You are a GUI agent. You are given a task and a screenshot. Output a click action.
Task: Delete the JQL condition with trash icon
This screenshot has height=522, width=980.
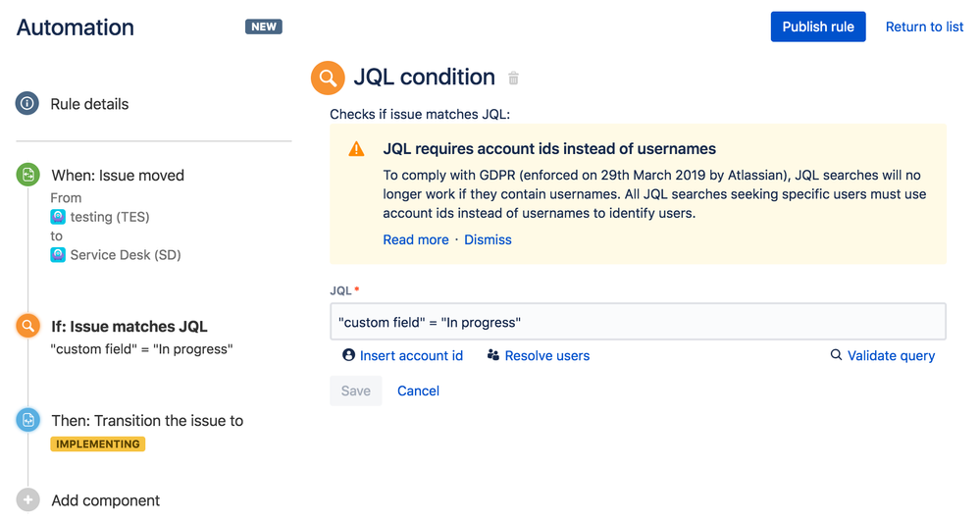[513, 78]
